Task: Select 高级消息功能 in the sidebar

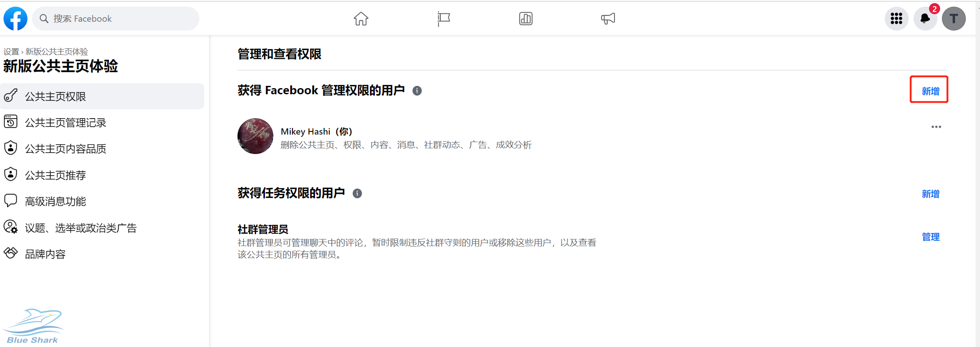Action: click(x=102, y=201)
